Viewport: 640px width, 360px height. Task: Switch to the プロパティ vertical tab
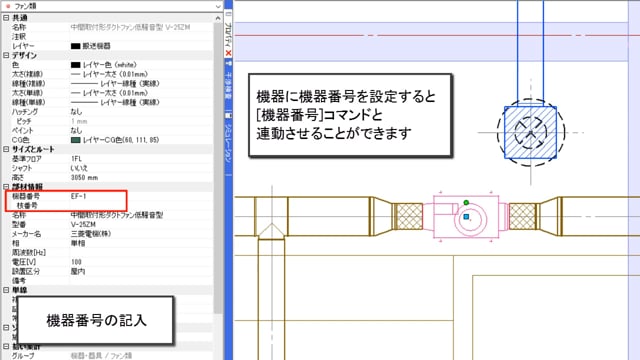228,35
